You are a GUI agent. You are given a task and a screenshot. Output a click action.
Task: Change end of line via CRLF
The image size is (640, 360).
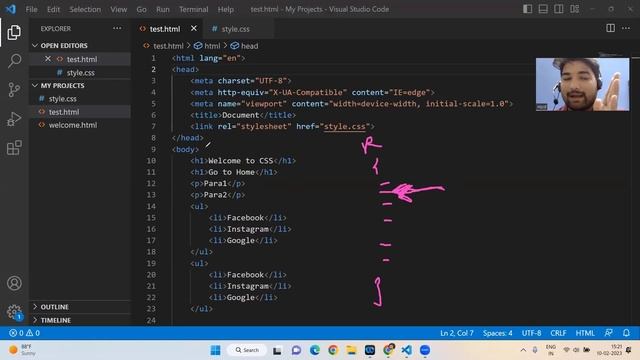[x=558, y=333]
